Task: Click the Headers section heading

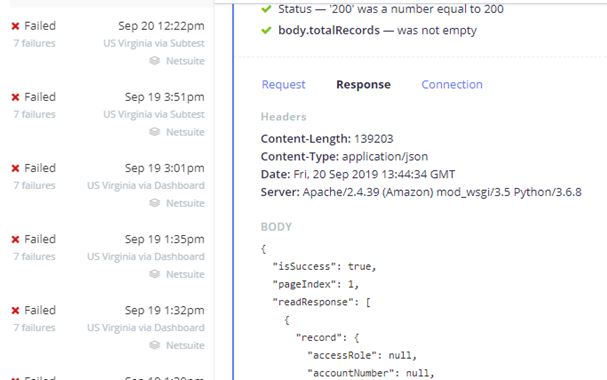Action: (x=283, y=117)
